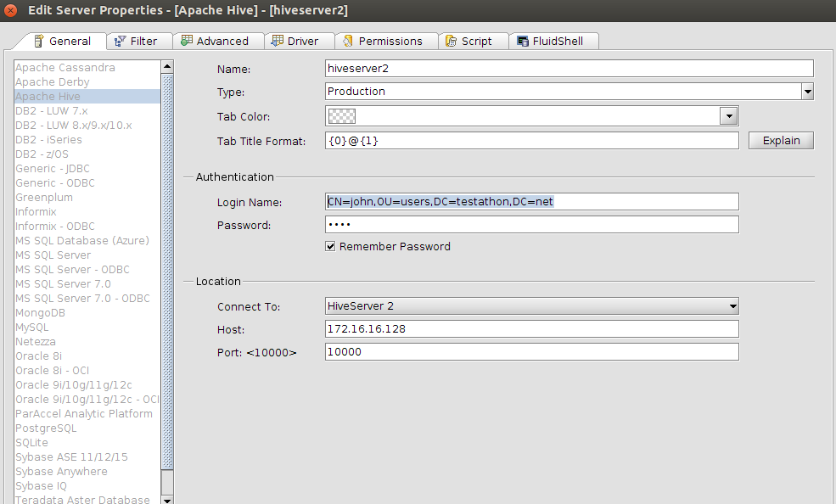Open the Connect To HiveServer 2 dropdown
The width and height of the screenshot is (836, 504).
[x=532, y=305]
